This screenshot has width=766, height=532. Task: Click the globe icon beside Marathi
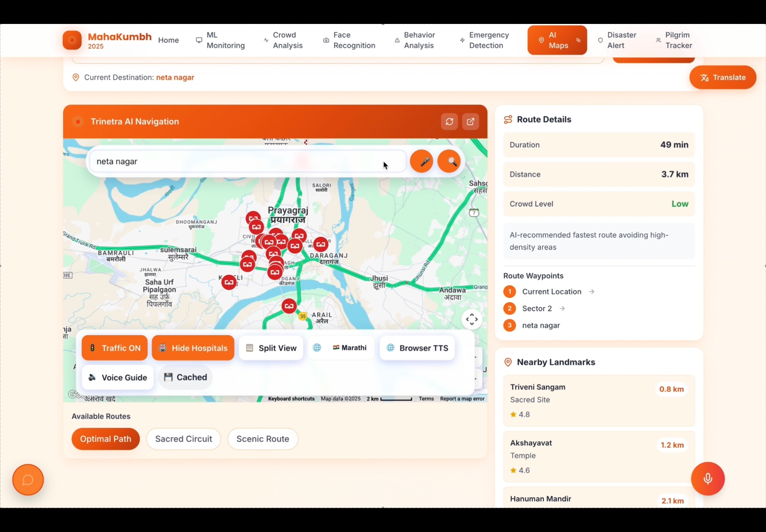tap(317, 348)
